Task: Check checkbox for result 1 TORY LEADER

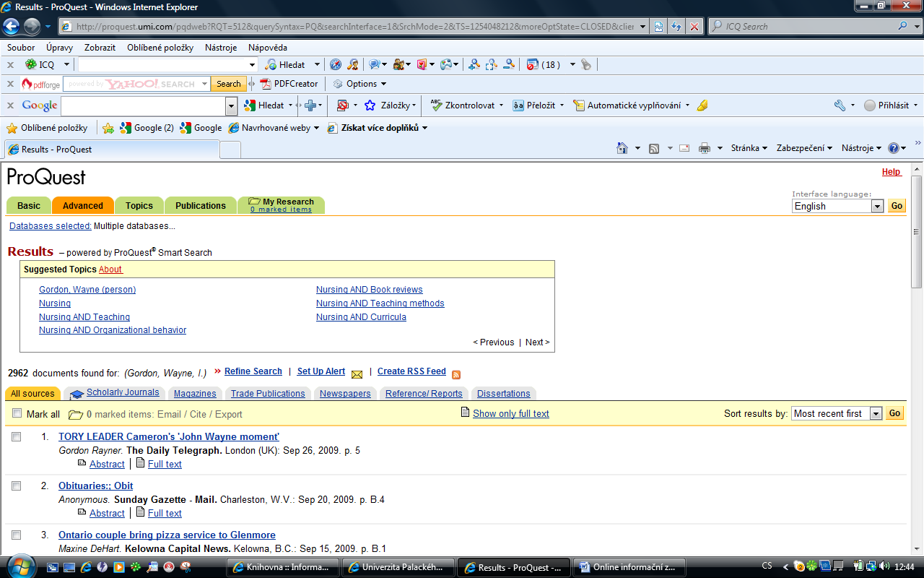Action: (x=17, y=437)
